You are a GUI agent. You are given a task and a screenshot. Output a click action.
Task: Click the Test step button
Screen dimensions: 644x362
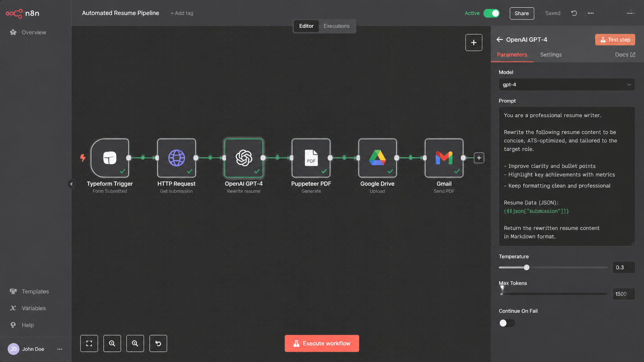(x=615, y=40)
